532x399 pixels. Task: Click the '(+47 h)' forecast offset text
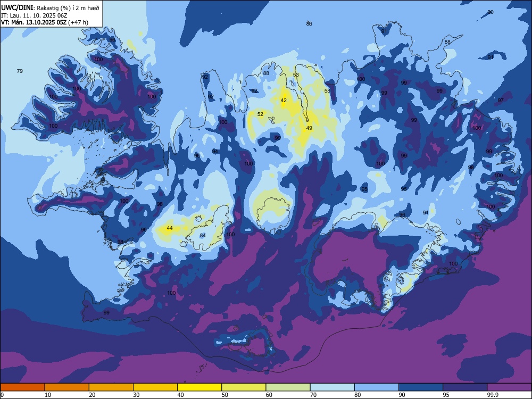(78, 22)
